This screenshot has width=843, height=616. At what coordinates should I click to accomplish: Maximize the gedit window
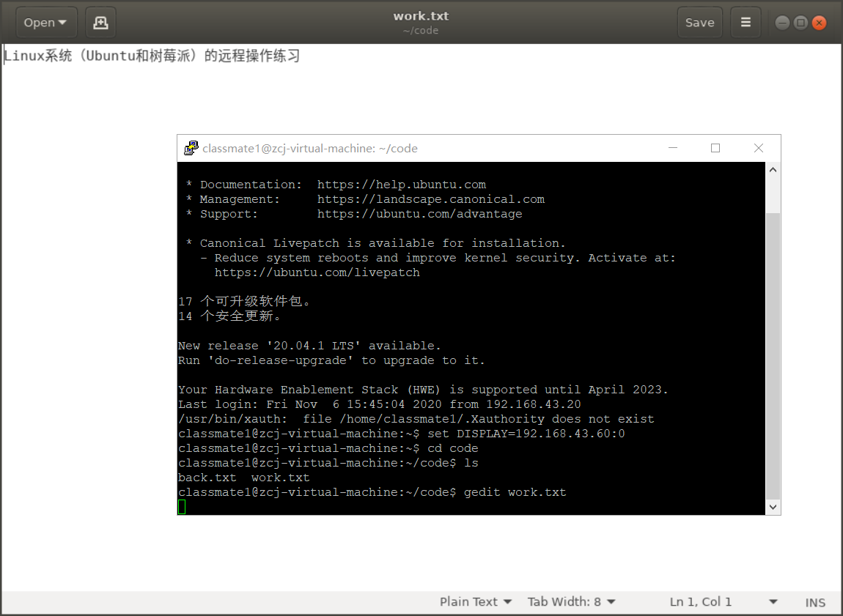tap(800, 23)
